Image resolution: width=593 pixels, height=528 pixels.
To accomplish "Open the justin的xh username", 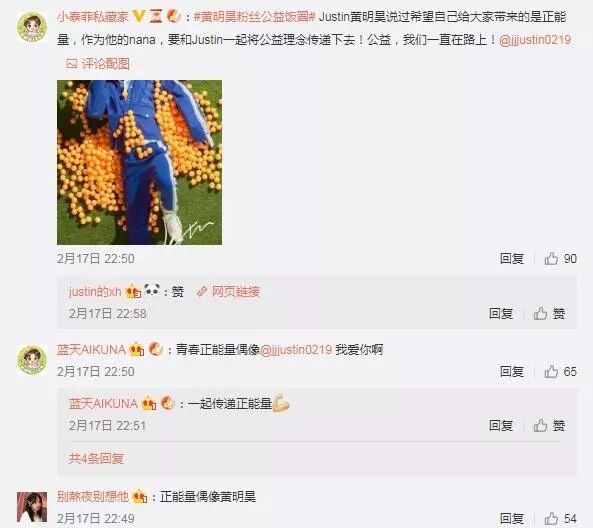I will tap(95, 292).
